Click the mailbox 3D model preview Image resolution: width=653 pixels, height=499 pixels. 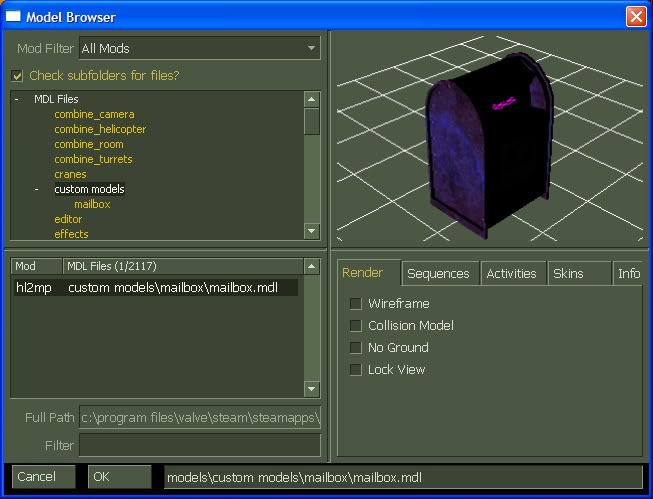click(489, 144)
